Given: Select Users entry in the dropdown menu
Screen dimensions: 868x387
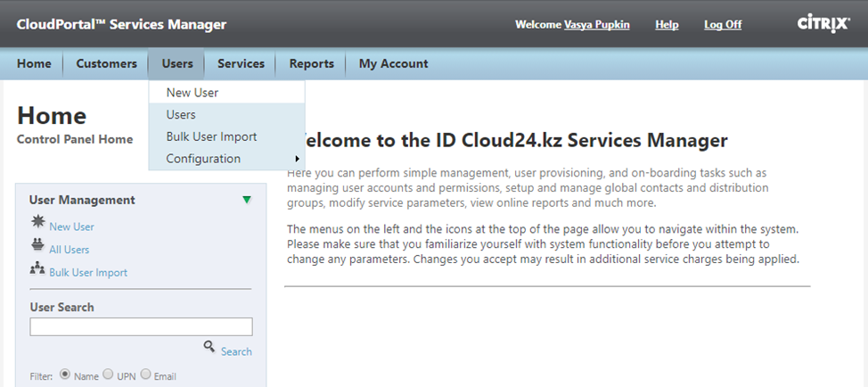Looking at the screenshot, I should 181,115.
